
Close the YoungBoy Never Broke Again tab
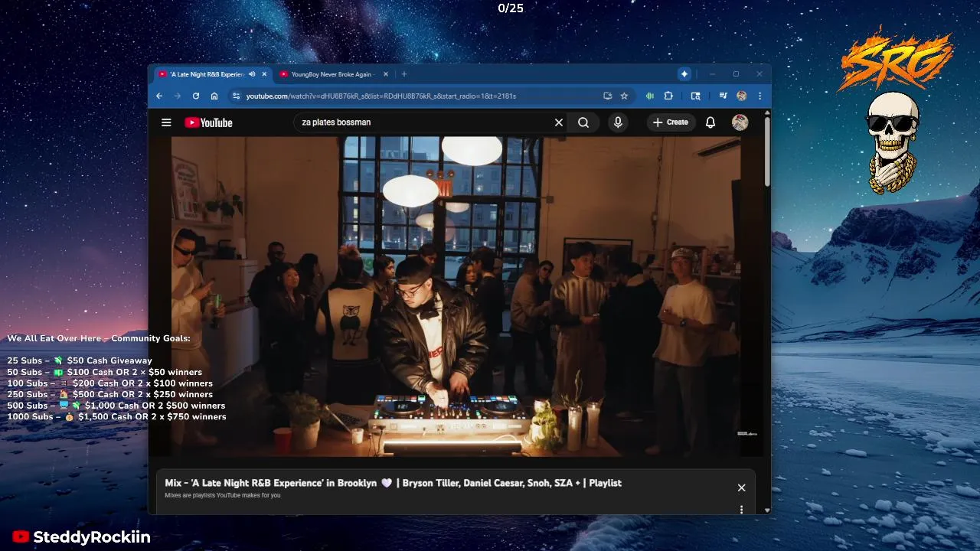386,74
